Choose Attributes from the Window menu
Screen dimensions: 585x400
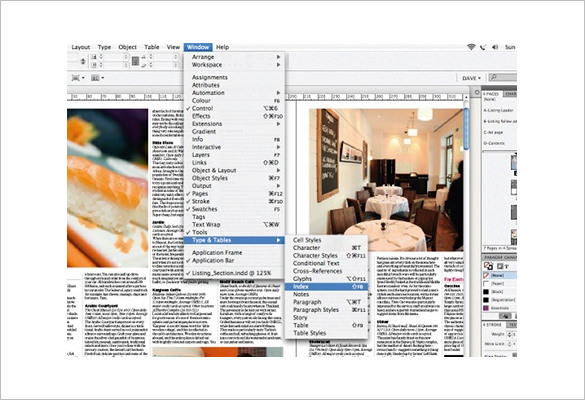(x=234, y=85)
